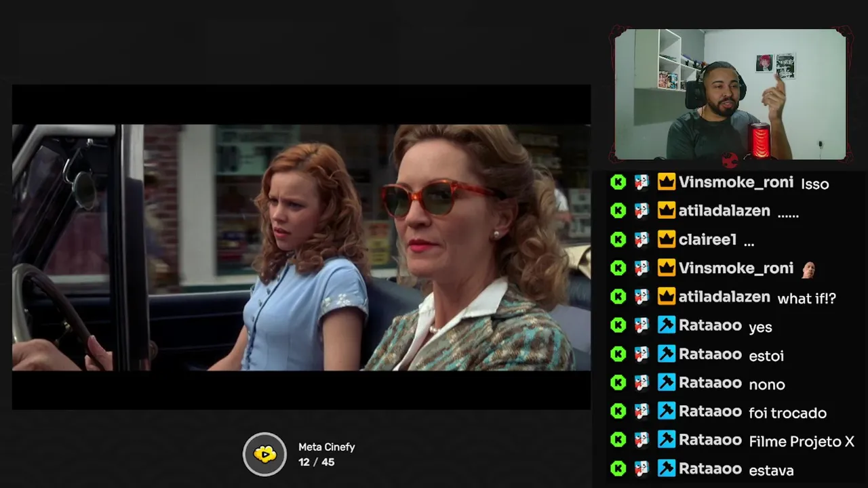Screen dimensions: 868x488
Task: Click the Kick logo beside 'what if!?' message
Action: coord(618,297)
